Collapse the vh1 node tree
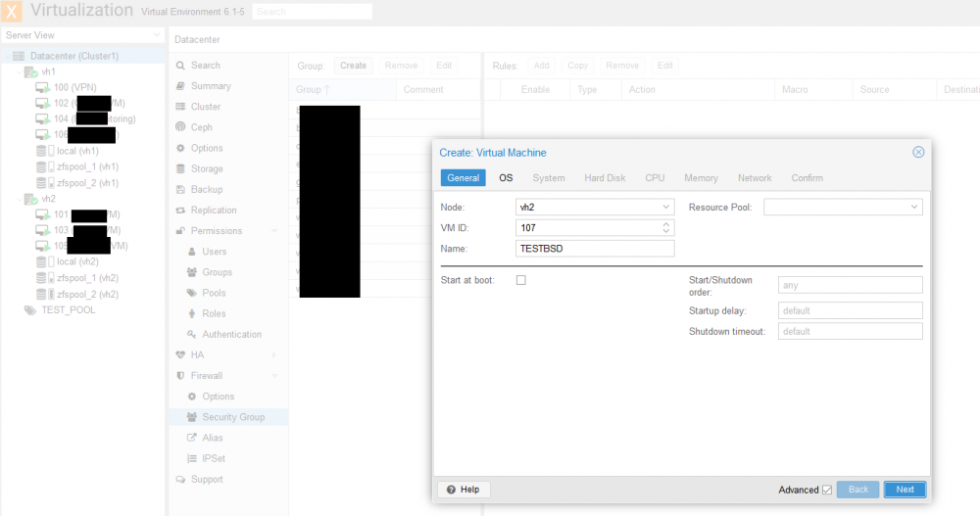 (x=20, y=72)
